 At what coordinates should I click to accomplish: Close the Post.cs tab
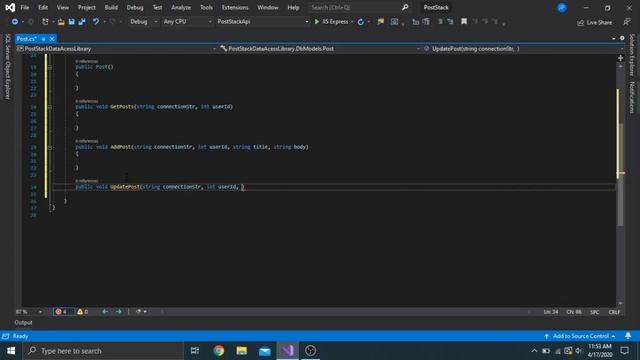(x=52, y=39)
